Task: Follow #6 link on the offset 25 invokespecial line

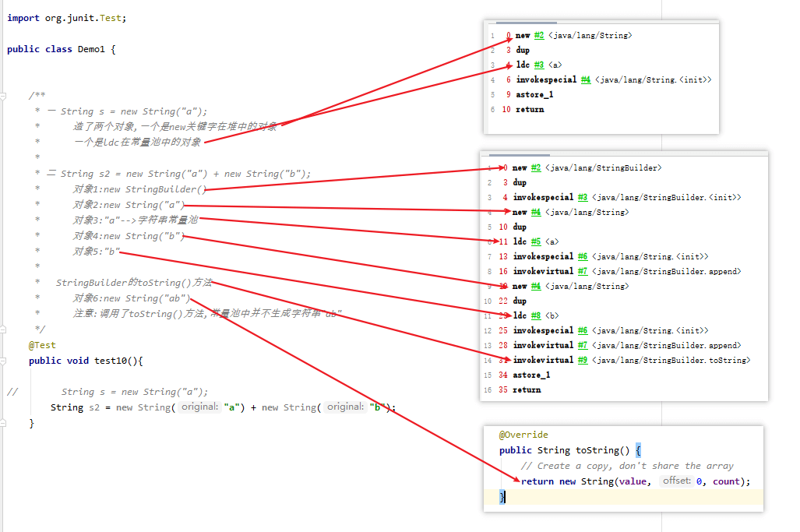Action: click(583, 330)
